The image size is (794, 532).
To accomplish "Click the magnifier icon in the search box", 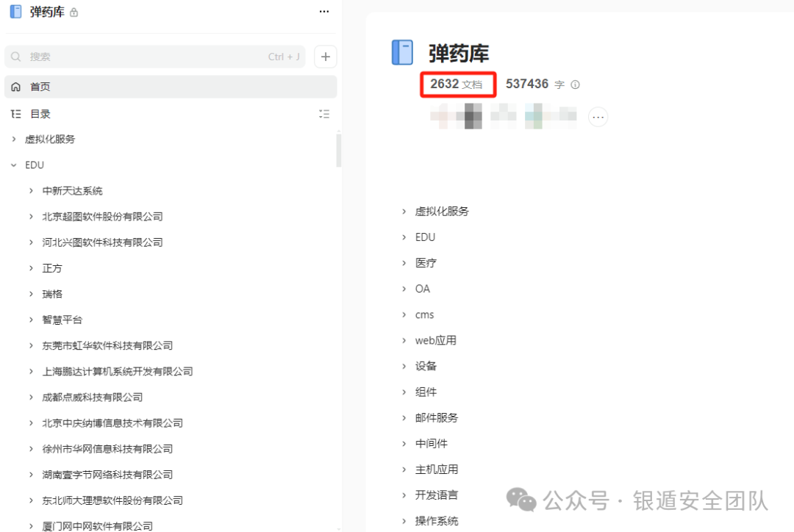I will click(16, 57).
